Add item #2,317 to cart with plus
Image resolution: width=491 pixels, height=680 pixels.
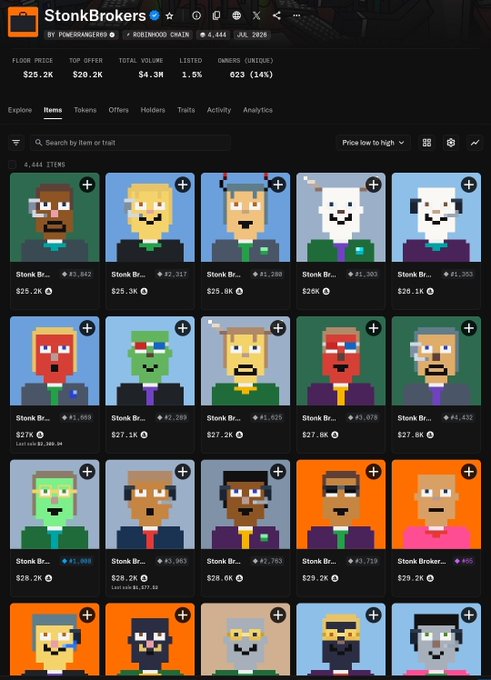[183, 185]
